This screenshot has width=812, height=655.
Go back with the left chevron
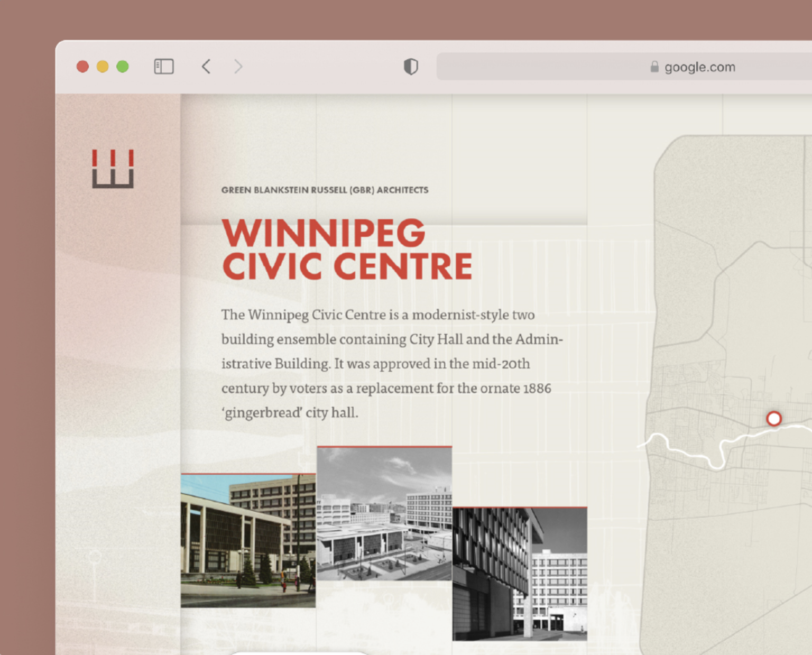(x=206, y=67)
